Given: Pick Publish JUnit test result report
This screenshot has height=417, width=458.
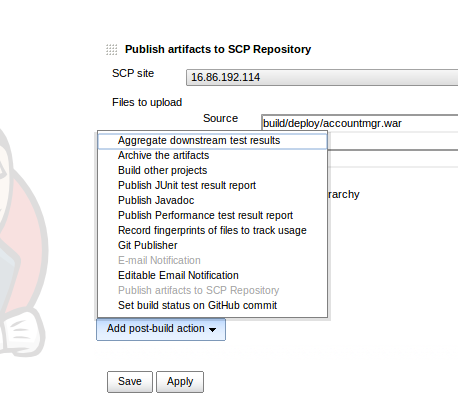Looking at the screenshot, I should tap(213, 185).
